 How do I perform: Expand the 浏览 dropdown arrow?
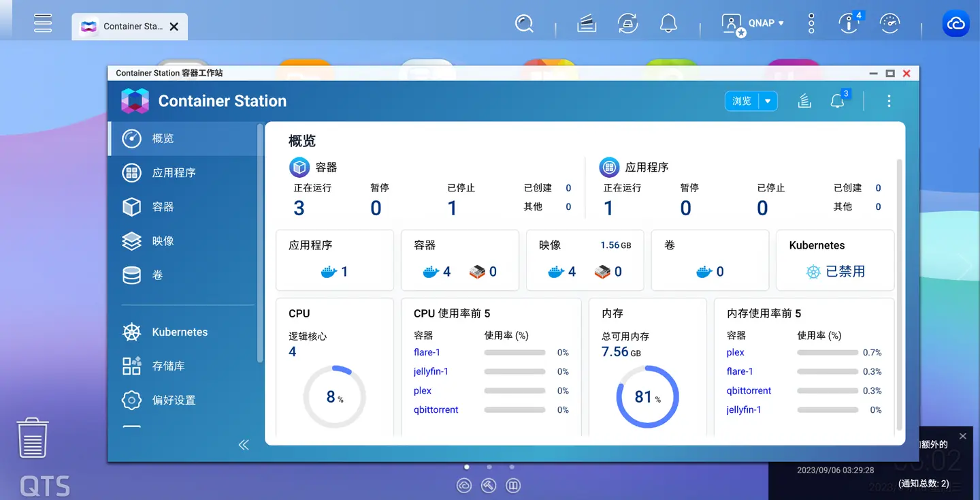click(768, 101)
